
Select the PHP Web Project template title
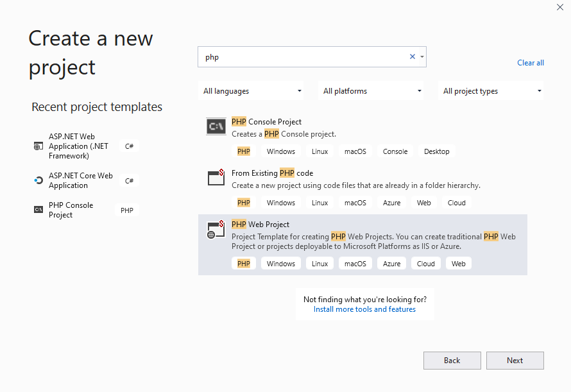point(260,225)
